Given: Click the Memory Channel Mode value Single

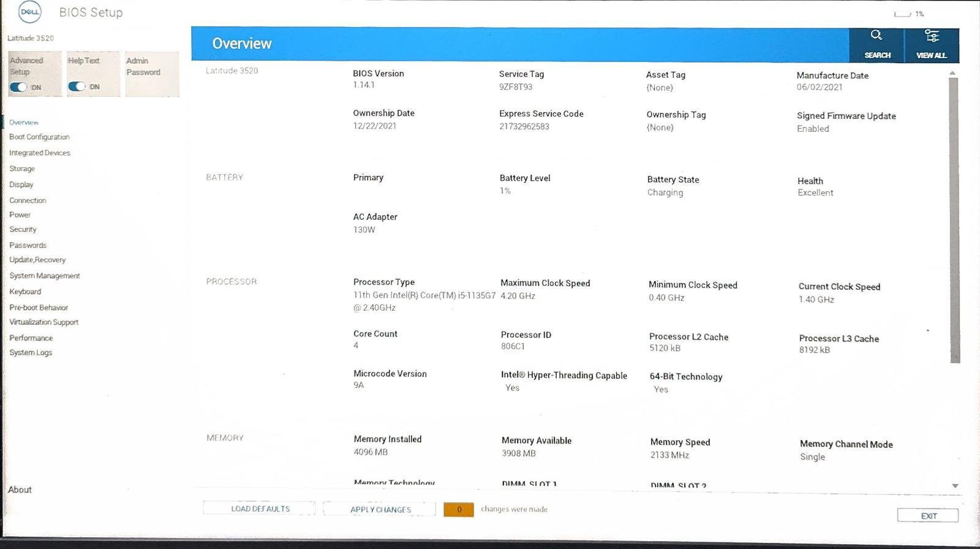Looking at the screenshot, I should click(x=812, y=457).
